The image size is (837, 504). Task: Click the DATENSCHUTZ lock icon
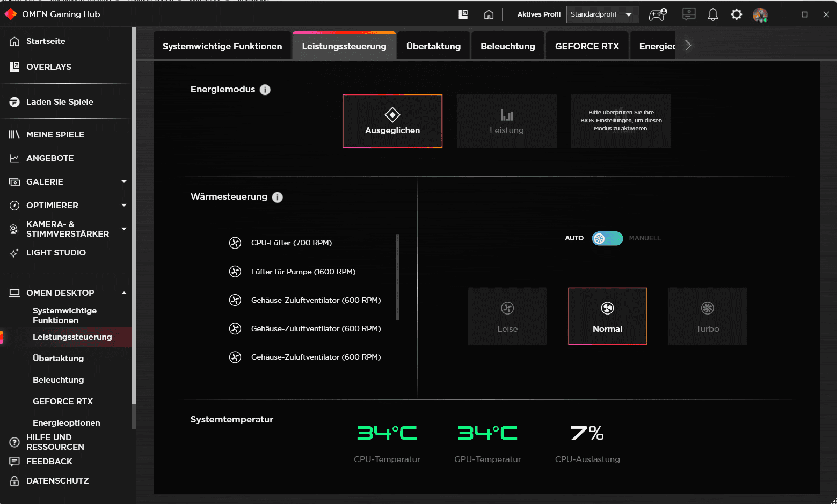pyautogui.click(x=14, y=481)
